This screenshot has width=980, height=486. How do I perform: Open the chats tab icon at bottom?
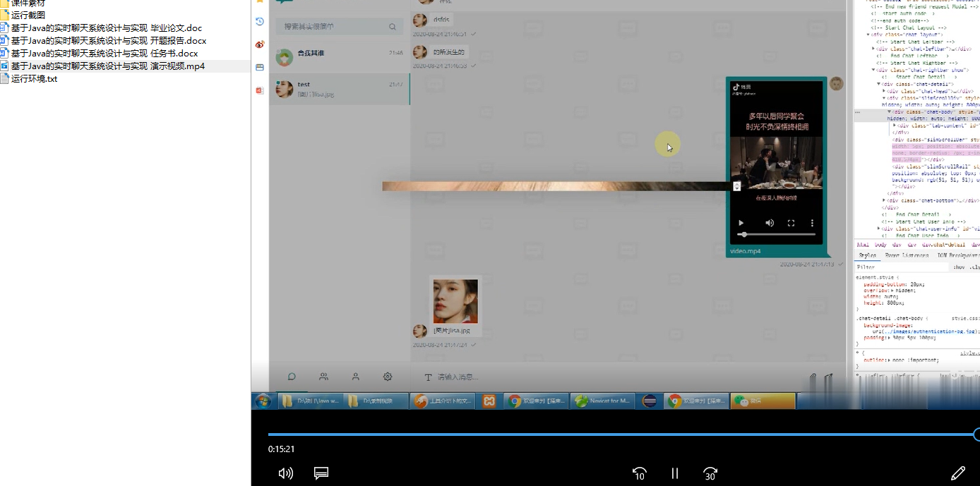[292, 377]
